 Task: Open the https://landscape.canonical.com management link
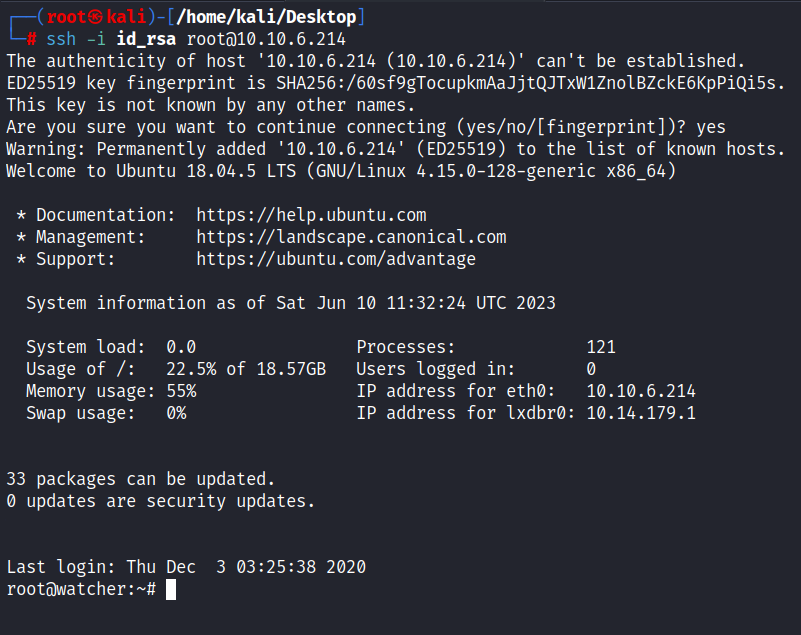(351, 237)
